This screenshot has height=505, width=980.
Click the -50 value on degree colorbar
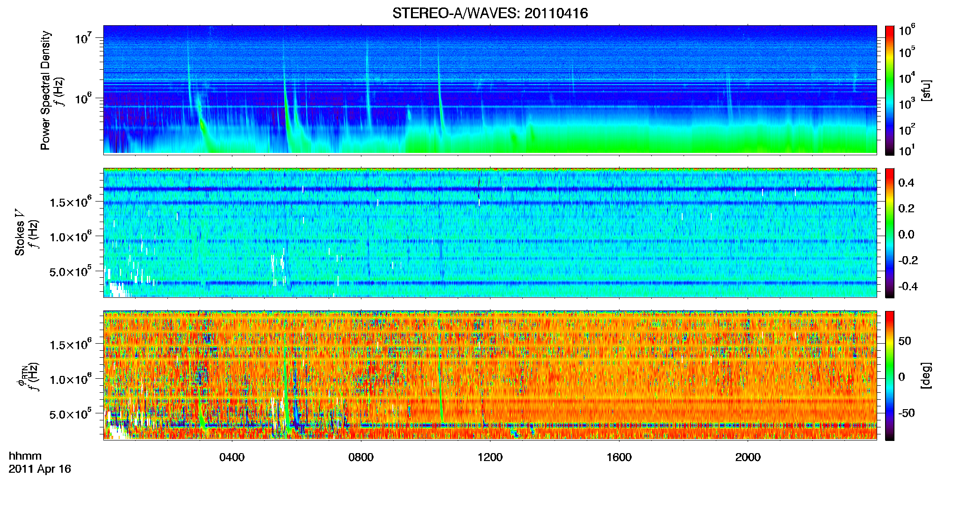coord(906,413)
